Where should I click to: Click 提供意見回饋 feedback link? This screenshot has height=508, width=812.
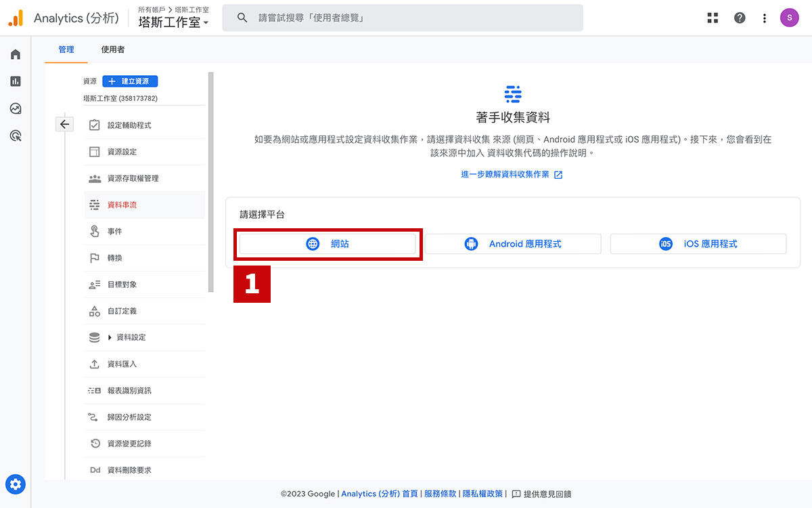[x=541, y=494]
